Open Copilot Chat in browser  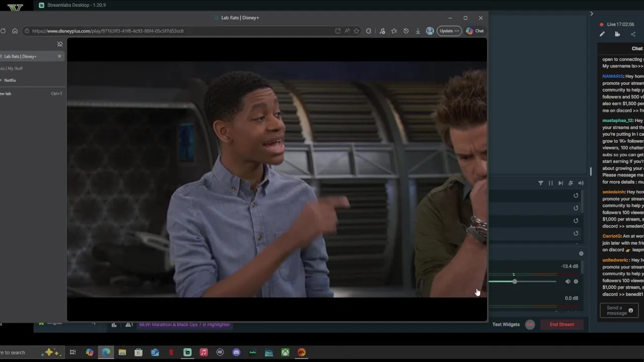click(474, 31)
